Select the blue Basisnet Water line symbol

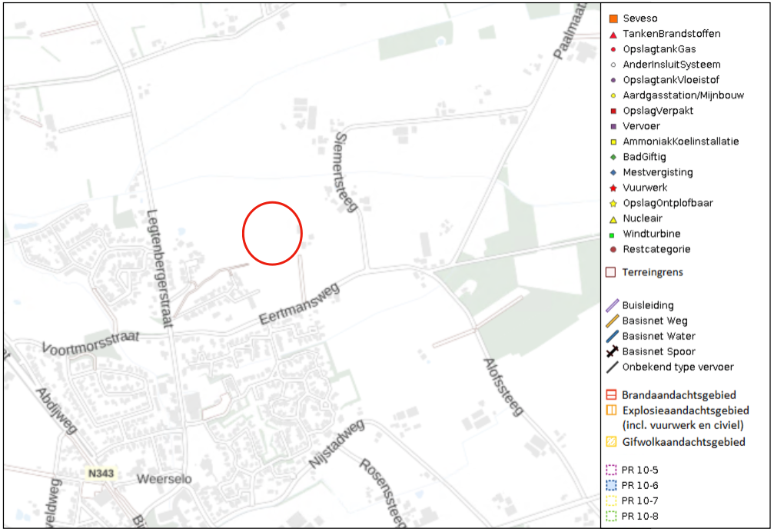612,336
